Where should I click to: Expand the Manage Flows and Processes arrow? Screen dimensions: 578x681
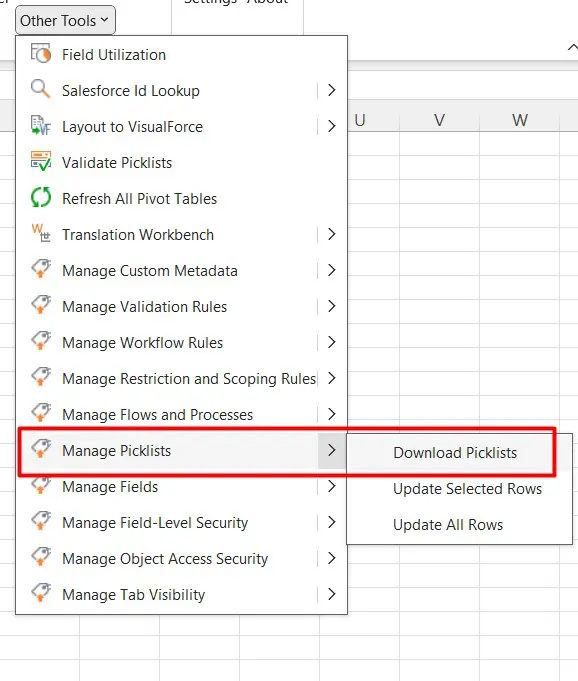pos(332,414)
